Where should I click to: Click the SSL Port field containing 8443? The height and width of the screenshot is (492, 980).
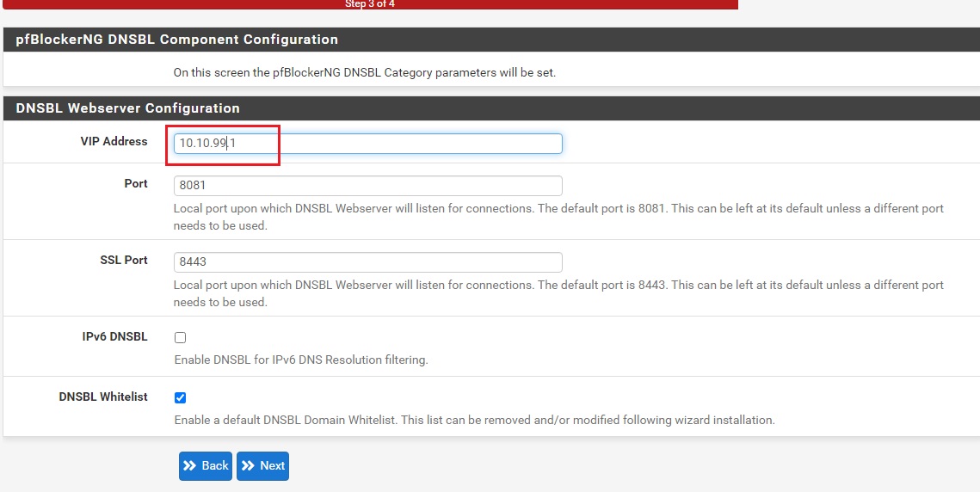368,262
